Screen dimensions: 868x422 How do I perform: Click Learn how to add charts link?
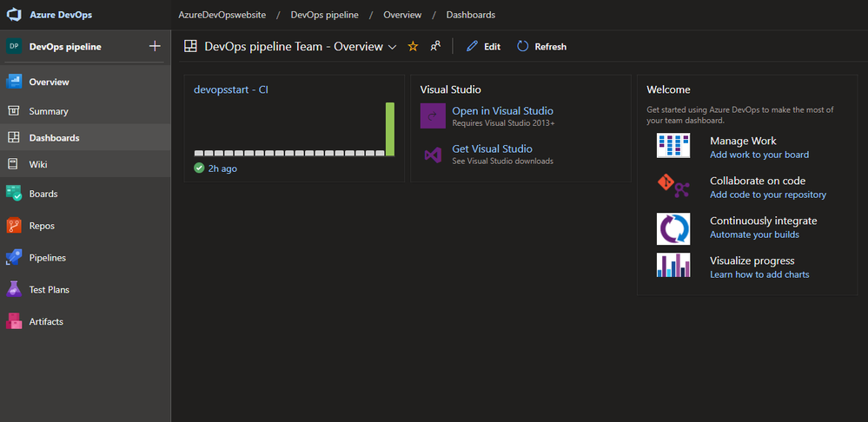click(x=759, y=274)
